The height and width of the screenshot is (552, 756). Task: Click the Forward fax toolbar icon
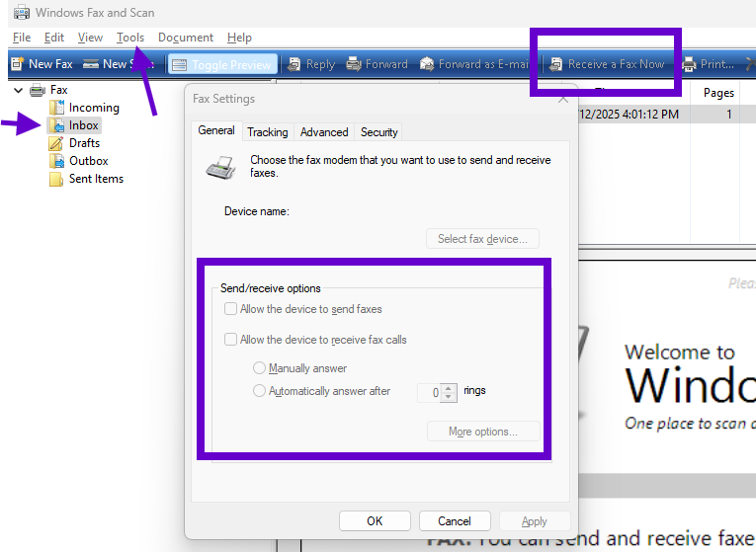[354, 64]
